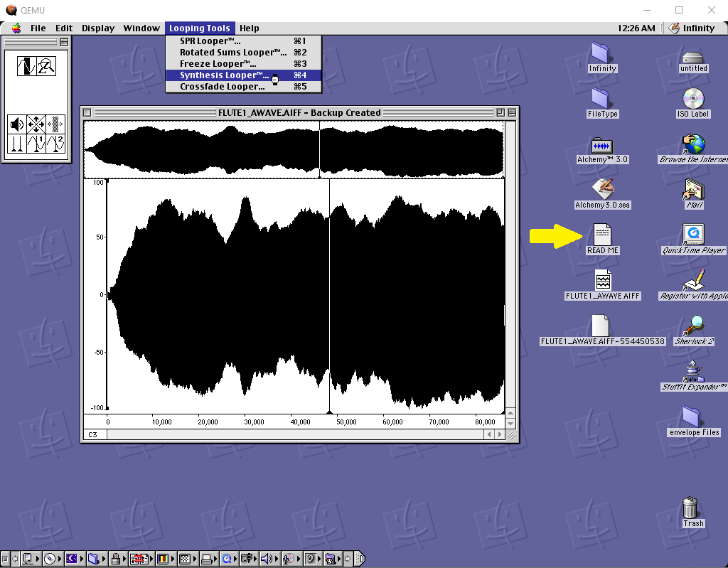Open Register with Apple

click(x=692, y=283)
